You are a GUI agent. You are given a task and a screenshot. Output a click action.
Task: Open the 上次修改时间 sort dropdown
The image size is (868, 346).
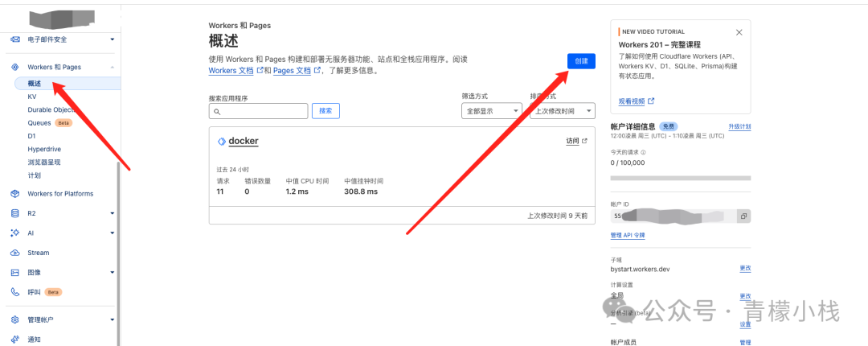[x=563, y=111]
